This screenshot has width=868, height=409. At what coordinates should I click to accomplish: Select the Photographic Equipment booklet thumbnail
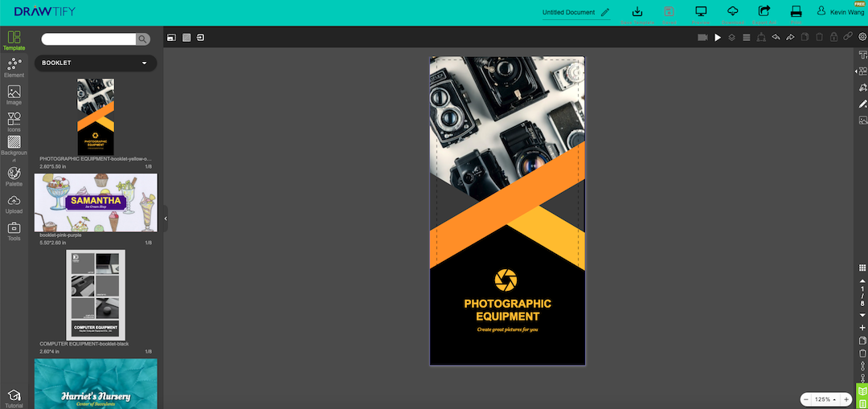(96, 117)
